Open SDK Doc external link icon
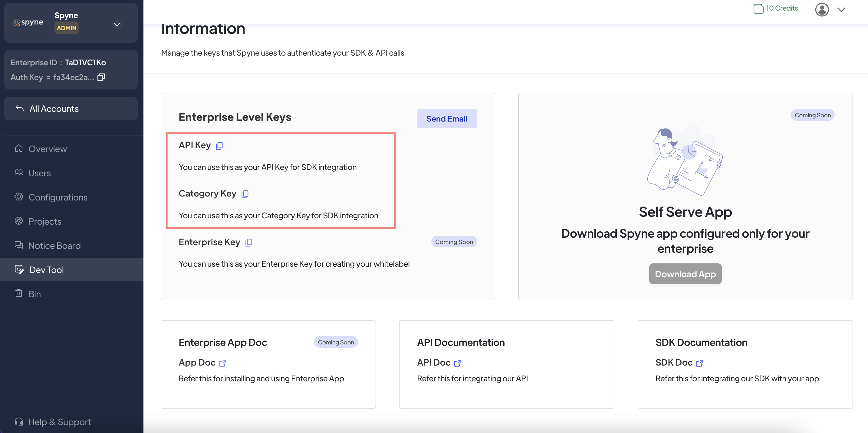 (699, 363)
